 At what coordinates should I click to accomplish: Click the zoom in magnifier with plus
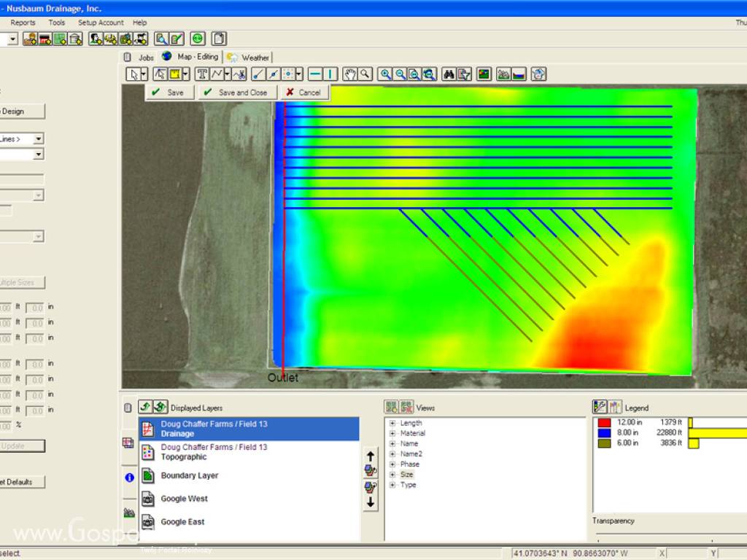pos(385,74)
